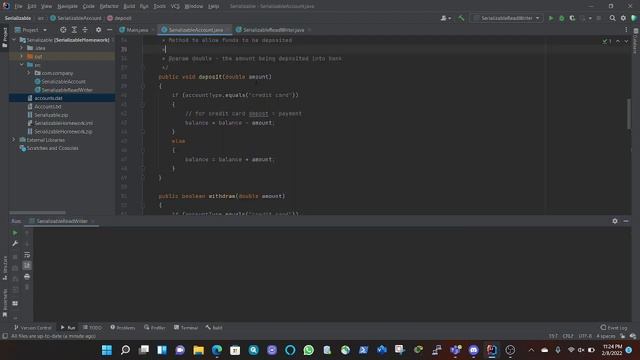The image size is (640, 360).
Task: Click Project panel horizontal scrollbar
Action: (x=38, y=213)
